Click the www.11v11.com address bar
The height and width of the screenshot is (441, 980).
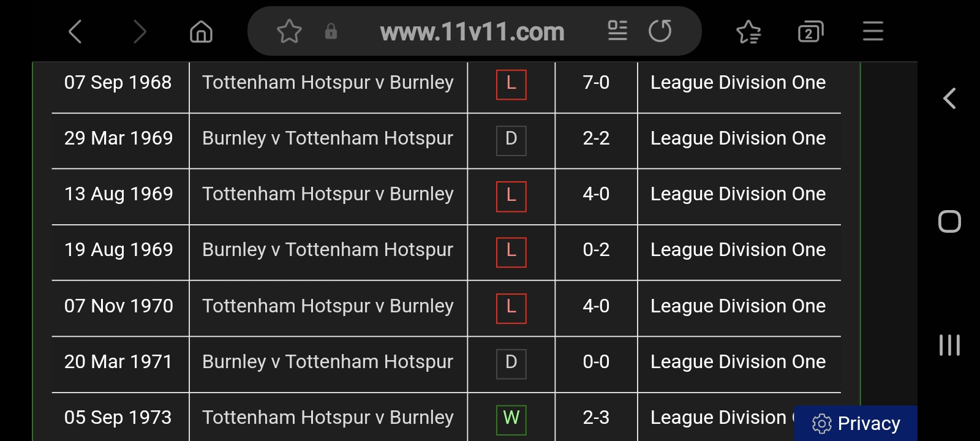tap(472, 31)
